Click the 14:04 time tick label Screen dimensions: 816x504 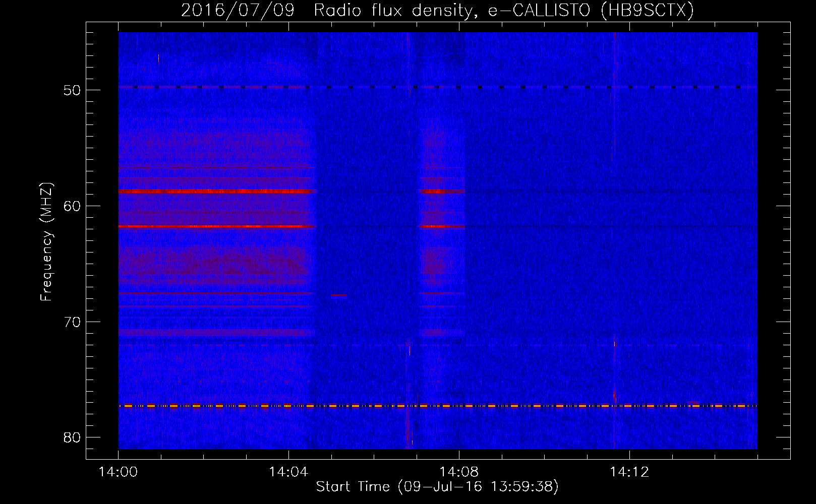[288, 472]
